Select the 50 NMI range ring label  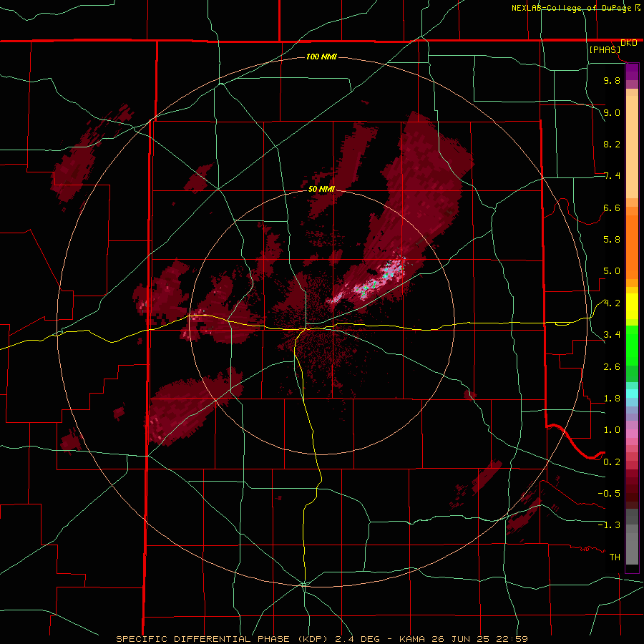point(321,189)
